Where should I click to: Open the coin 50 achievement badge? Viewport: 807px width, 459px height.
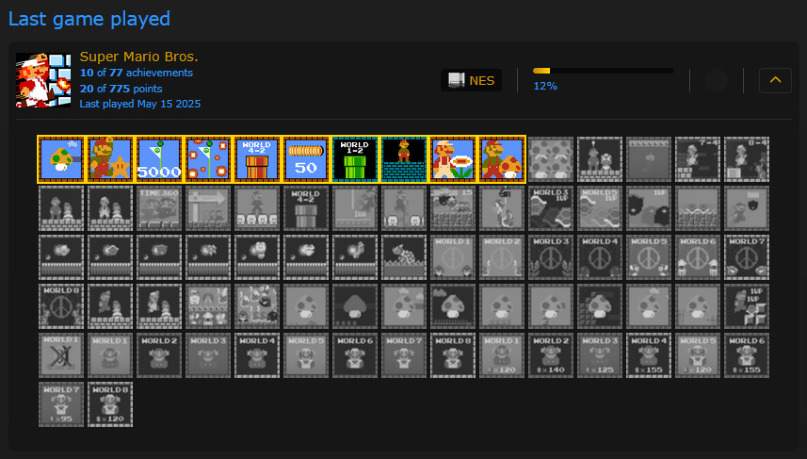pos(306,159)
